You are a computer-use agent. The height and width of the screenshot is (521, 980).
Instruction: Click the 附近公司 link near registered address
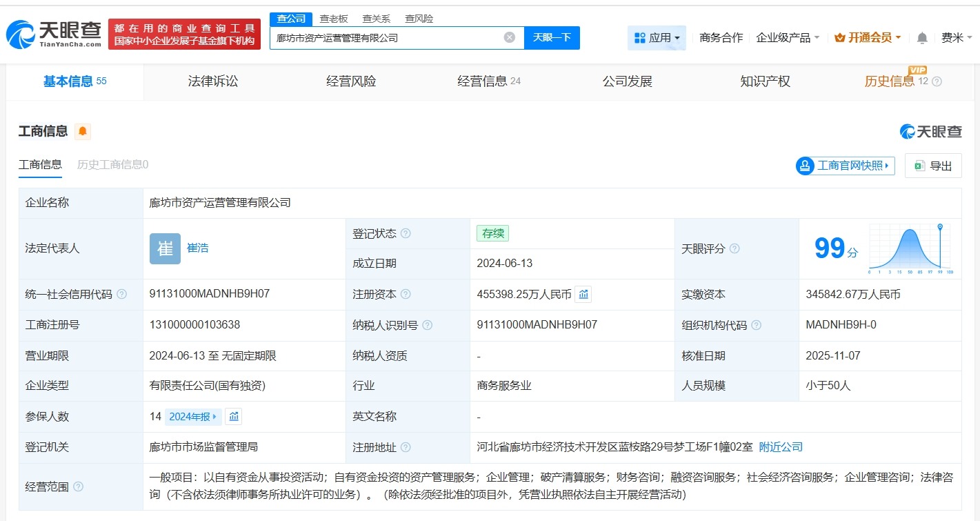coord(780,446)
